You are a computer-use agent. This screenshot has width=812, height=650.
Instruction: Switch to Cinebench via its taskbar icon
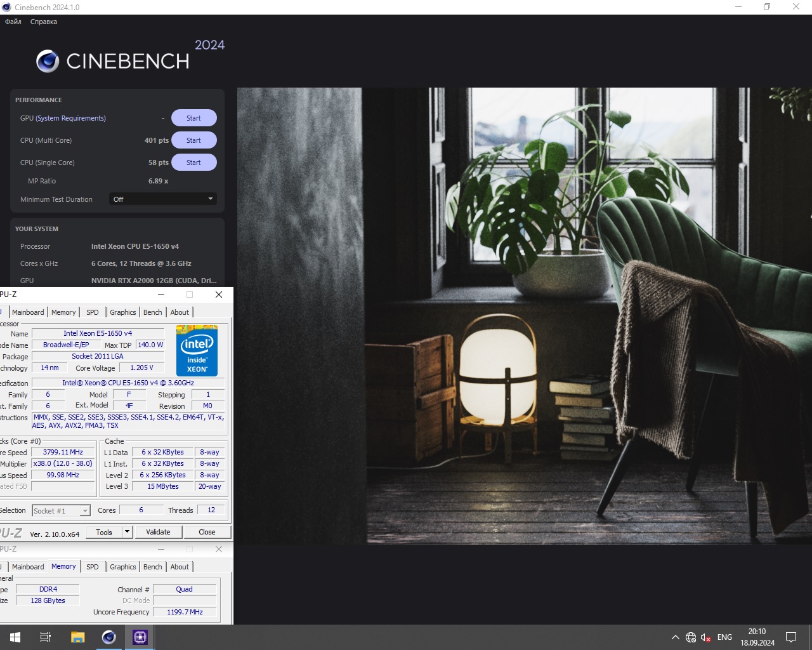coord(108,637)
